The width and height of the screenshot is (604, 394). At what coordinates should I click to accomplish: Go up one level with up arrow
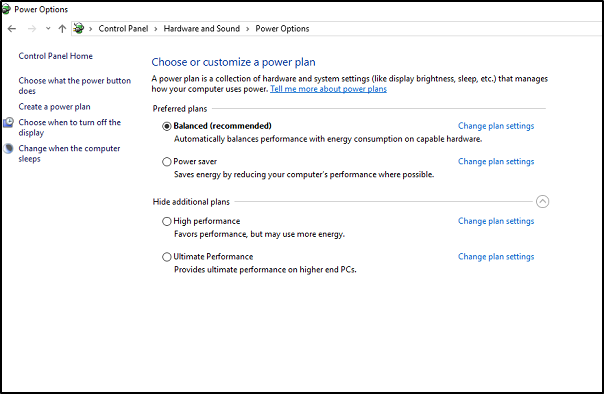tap(62, 29)
